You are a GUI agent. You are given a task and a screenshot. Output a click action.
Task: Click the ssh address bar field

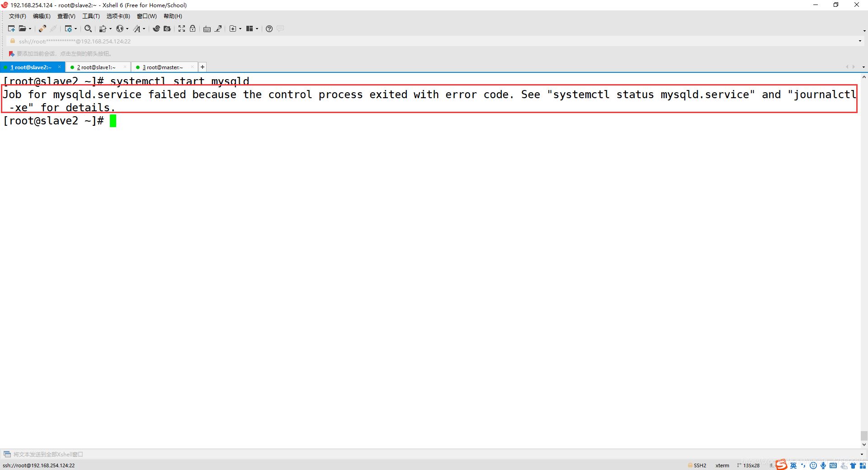181,41
